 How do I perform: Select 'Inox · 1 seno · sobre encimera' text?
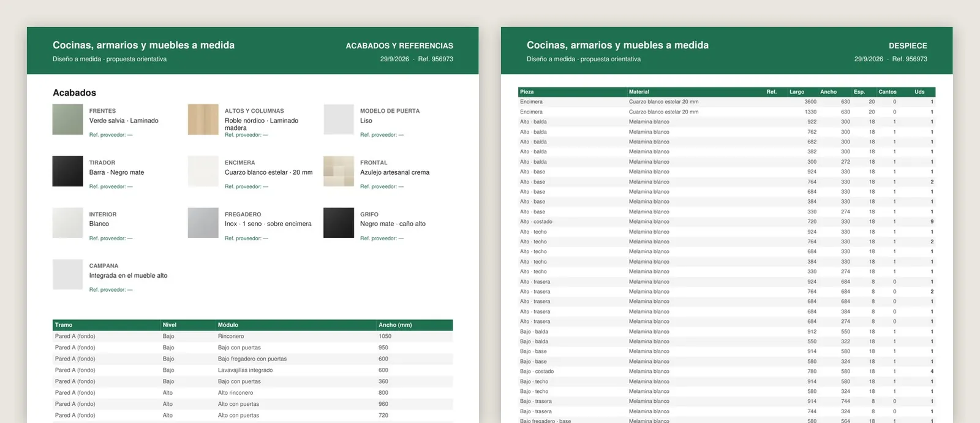(268, 224)
